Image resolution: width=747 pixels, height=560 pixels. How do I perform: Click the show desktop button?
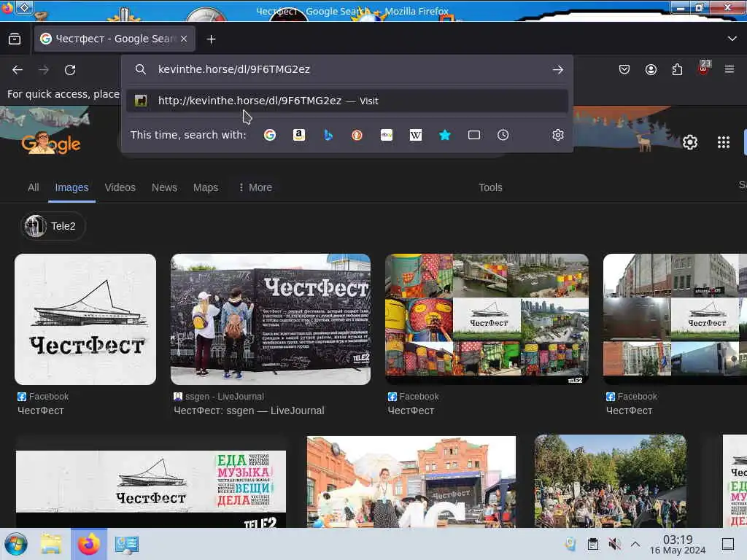pyautogui.click(x=728, y=544)
